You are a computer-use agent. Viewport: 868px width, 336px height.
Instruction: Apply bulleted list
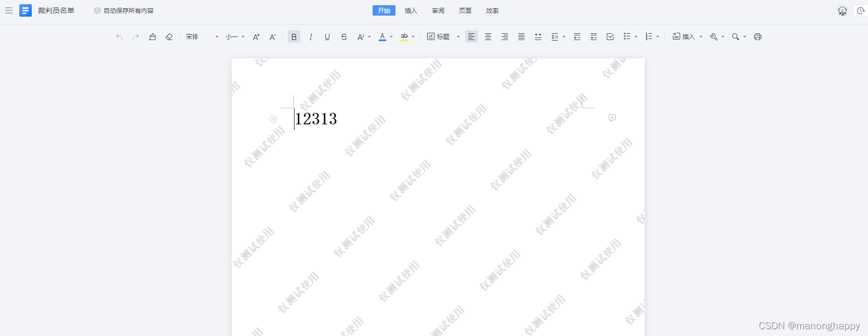627,37
